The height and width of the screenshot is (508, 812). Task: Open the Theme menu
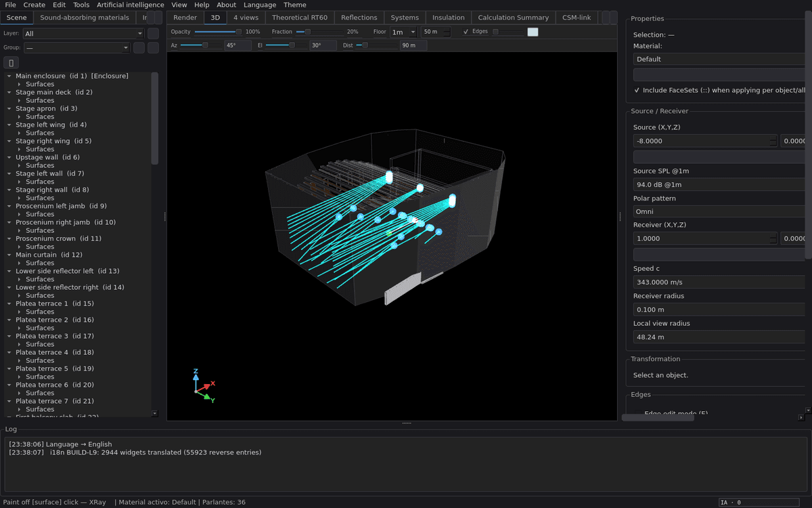295,5
